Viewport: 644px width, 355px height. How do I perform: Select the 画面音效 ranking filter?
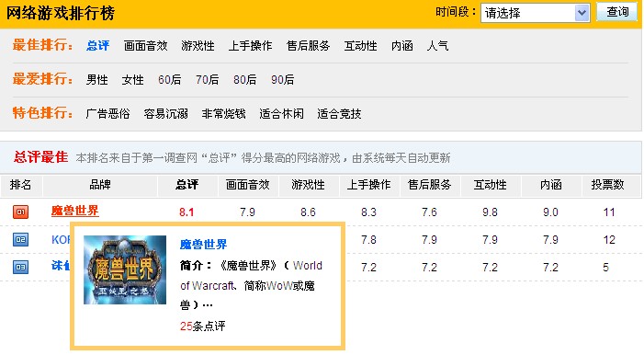(145, 45)
